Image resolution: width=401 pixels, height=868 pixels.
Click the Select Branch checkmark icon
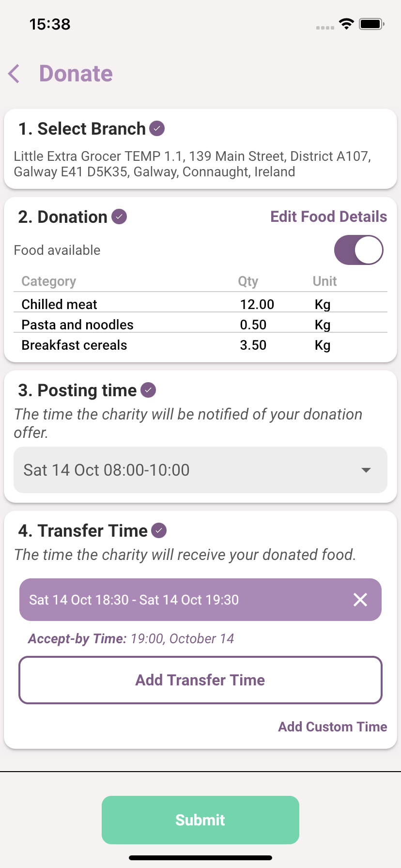157,129
